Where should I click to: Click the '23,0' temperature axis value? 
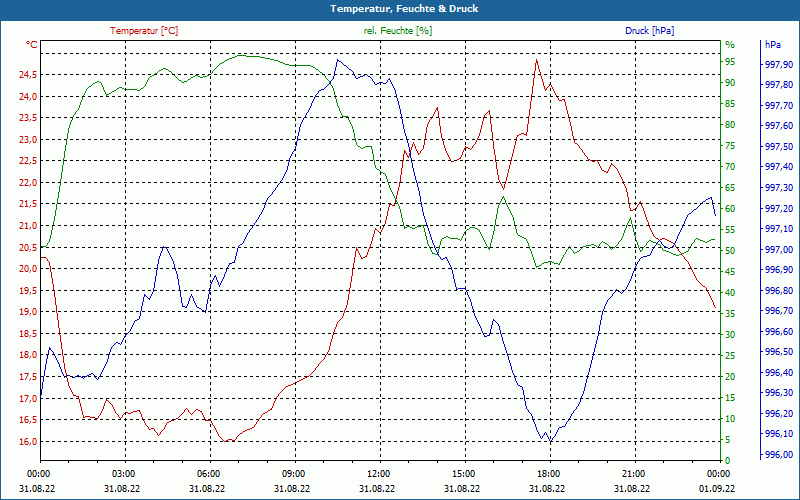(x=28, y=140)
